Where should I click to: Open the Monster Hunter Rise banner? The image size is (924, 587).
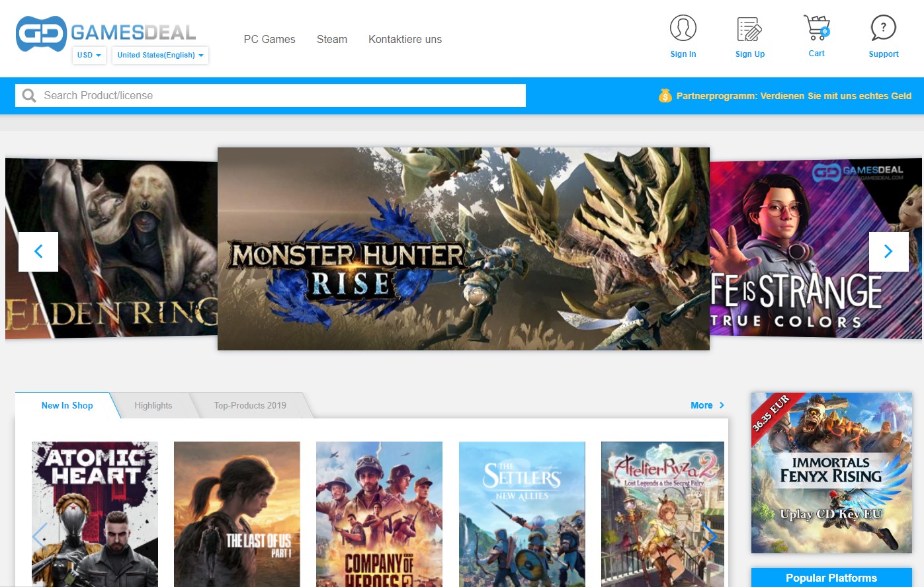[464, 249]
